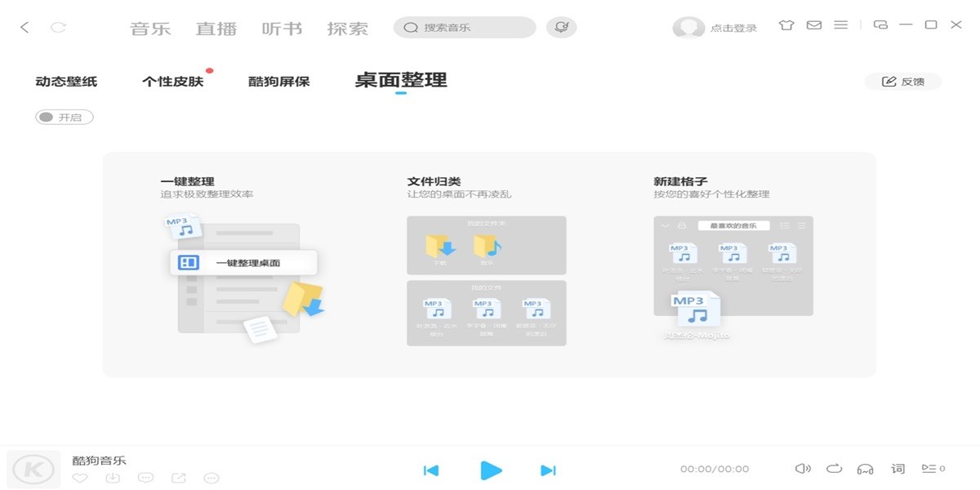Image resolution: width=980 pixels, height=490 pixels.
Task: Adjust volume via the speaker icon
Action: (804, 469)
